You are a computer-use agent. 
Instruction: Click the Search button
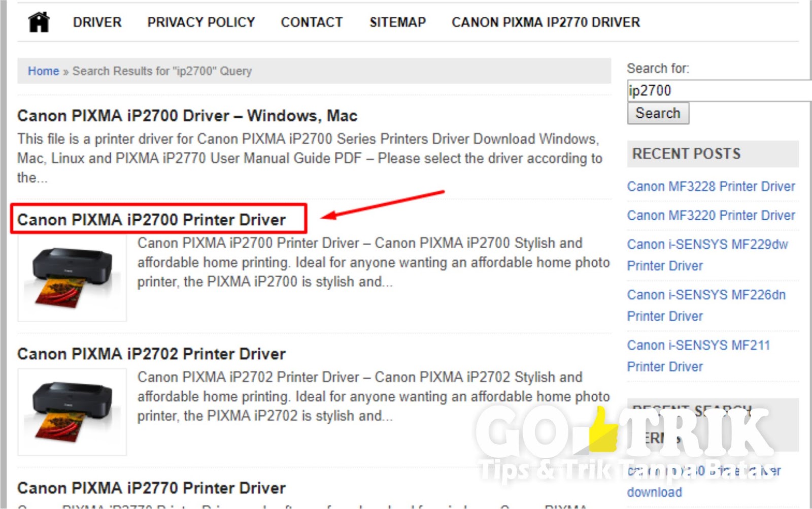tap(658, 113)
